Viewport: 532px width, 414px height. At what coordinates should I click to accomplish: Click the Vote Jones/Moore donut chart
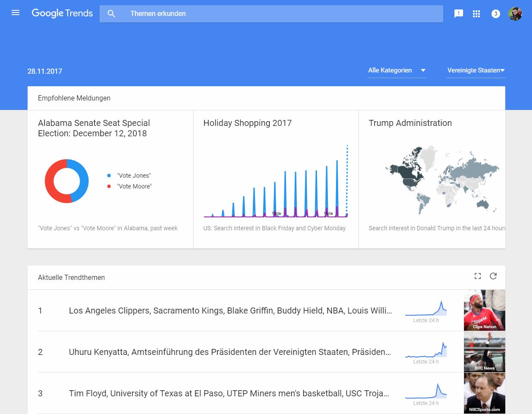click(x=67, y=181)
